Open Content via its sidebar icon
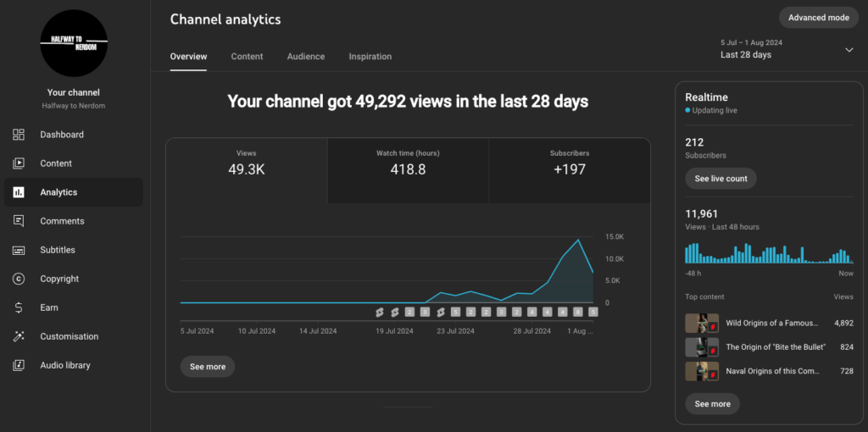The width and height of the screenshot is (868, 432). click(19, 163)
